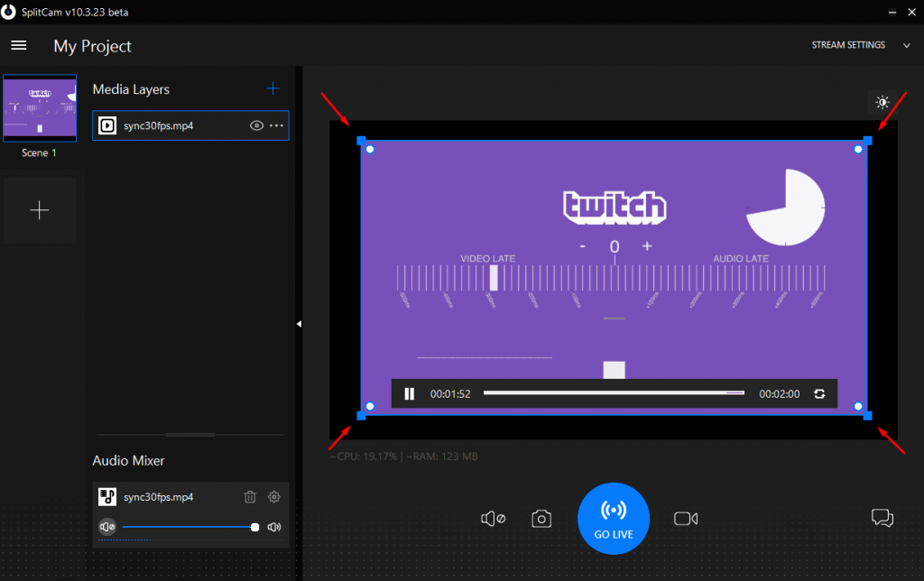
Task: Click the My Project title
Action: click(x=93, y=47)
